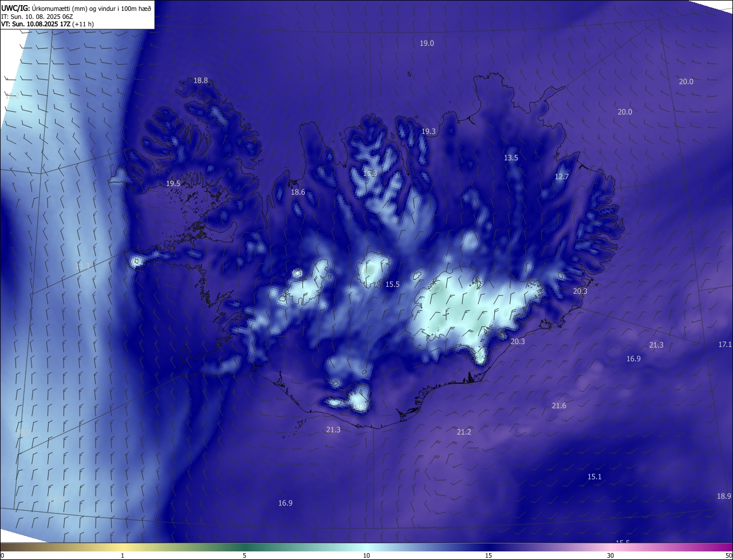The width and height of the screenshot is (733, 560).
Task: Click the colorbar tick label 1
Action: [123, 556]
